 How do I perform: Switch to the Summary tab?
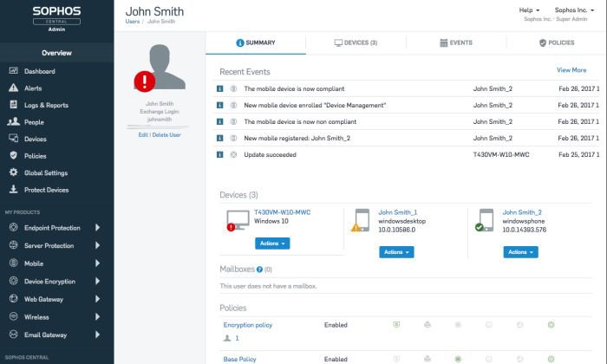click(256, 42)
